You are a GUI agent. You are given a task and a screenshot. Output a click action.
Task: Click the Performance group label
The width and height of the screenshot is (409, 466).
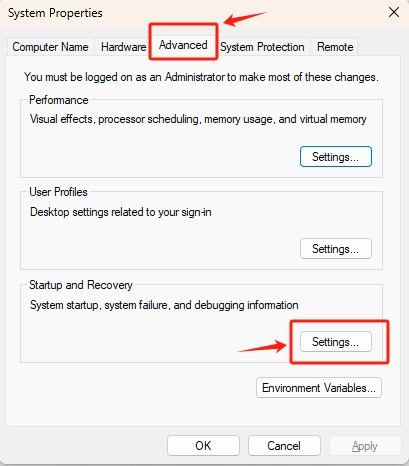coord(59,100)
